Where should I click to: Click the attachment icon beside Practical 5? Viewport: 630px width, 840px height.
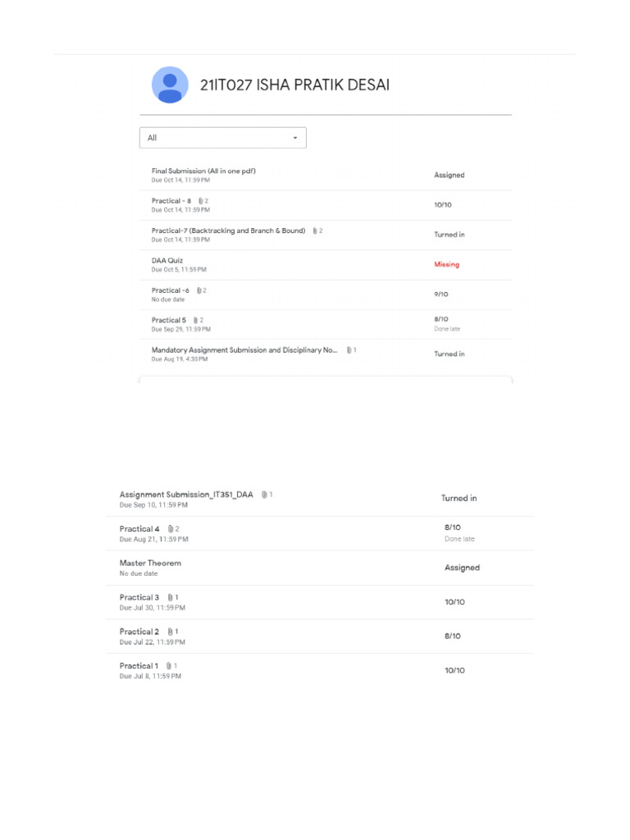[195, 320]
